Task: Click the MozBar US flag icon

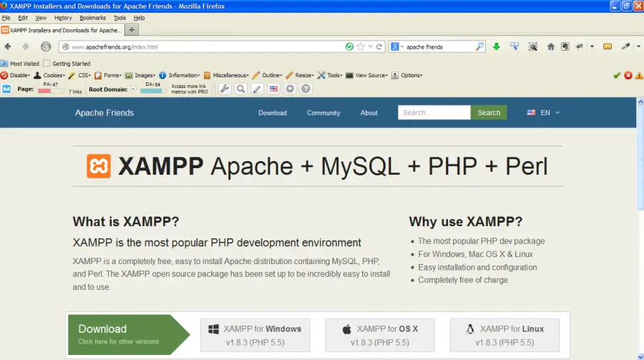Action: point(273,89)
